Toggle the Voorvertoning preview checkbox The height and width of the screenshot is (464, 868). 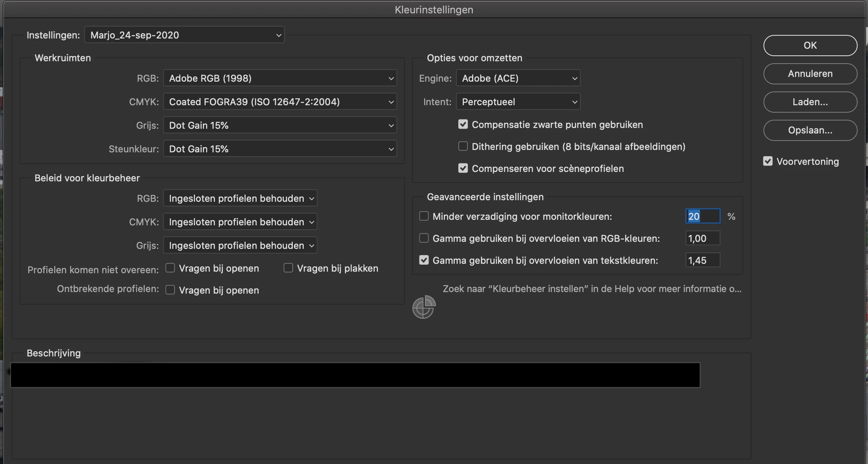(x=768, y=161)
